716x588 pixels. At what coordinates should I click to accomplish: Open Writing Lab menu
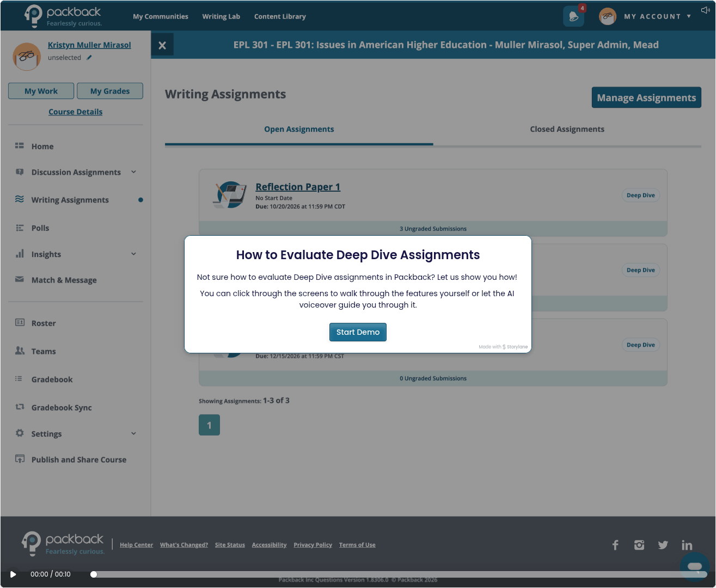pos(221,16)
